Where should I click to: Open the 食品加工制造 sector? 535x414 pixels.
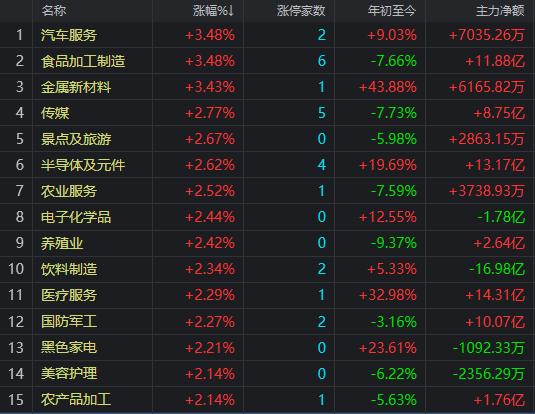point(83,61)
